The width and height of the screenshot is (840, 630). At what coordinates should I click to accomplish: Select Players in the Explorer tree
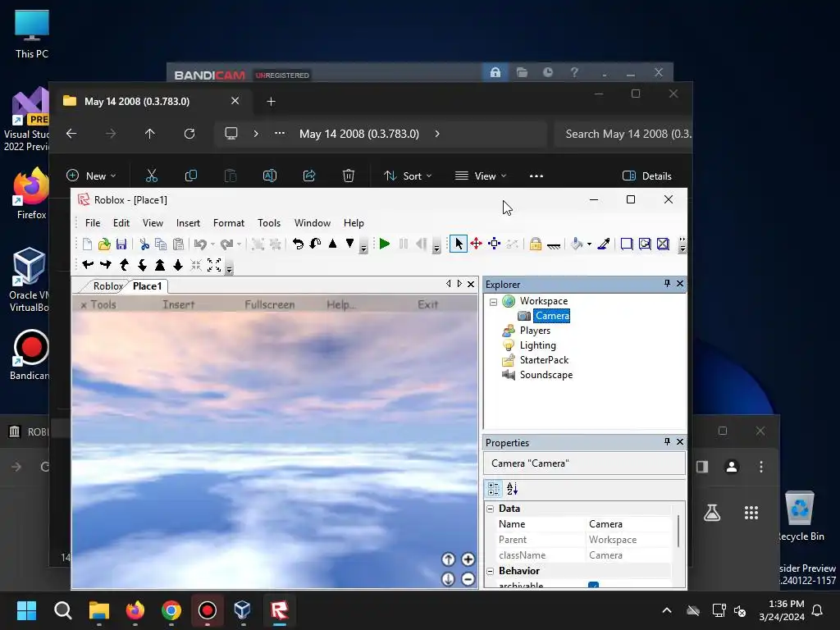(535, 331)
